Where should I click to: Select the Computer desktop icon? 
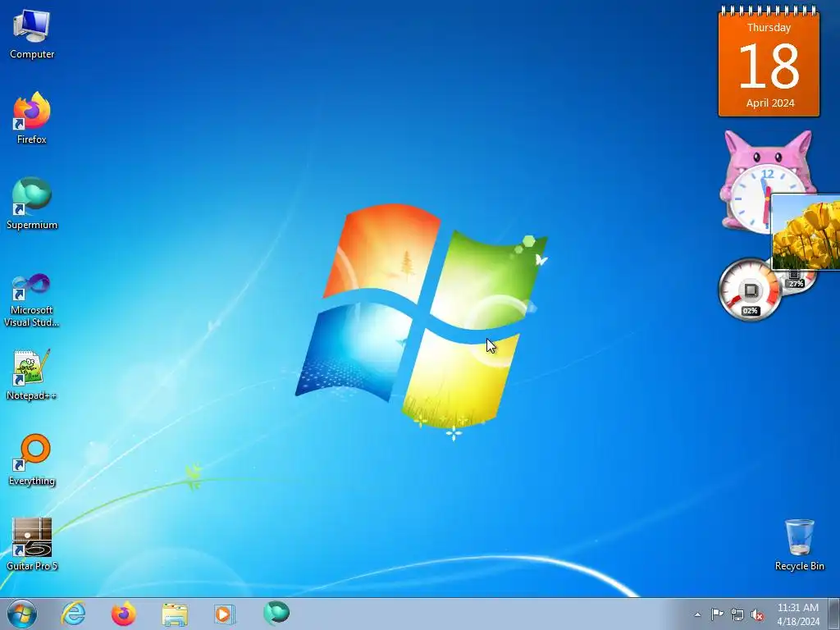[x=32, y=34]
